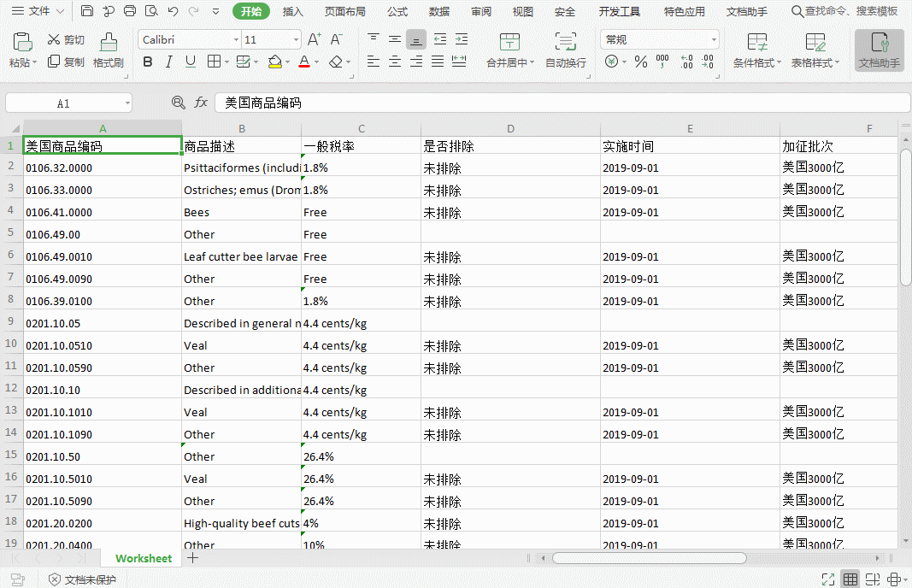Undo the last action
912x588 pixels.
pyautogui.click(x=173, y=11)
